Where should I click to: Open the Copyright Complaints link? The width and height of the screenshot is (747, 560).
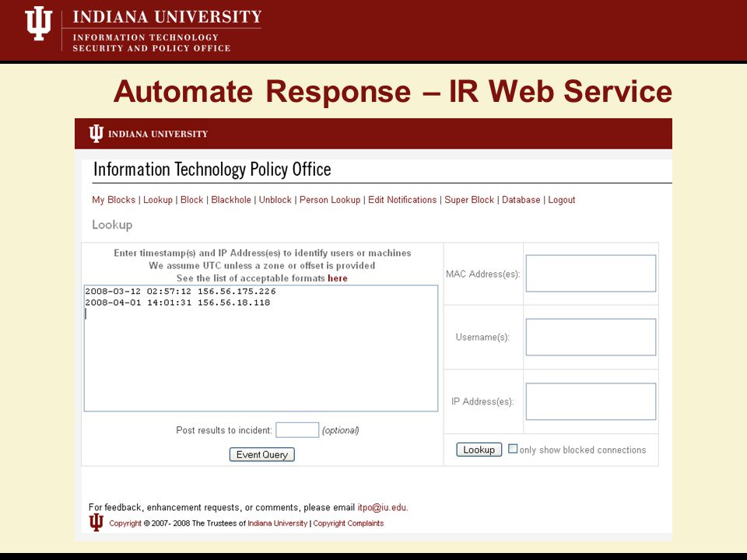click(349, 523)
